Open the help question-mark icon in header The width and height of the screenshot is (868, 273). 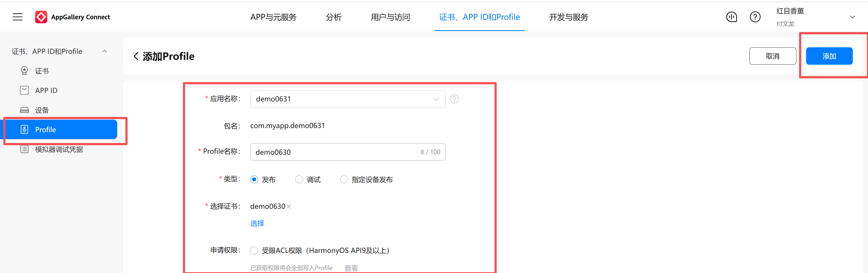(x=755, y=17)
